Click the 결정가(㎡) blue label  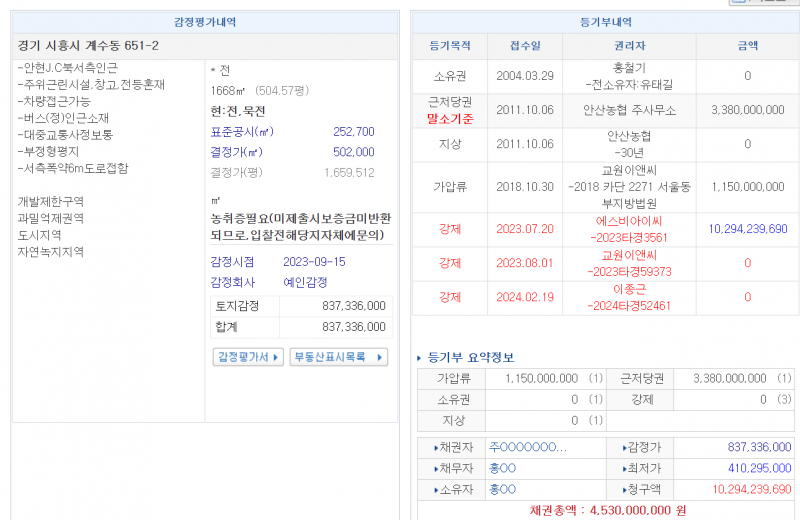tap(236, 152)
